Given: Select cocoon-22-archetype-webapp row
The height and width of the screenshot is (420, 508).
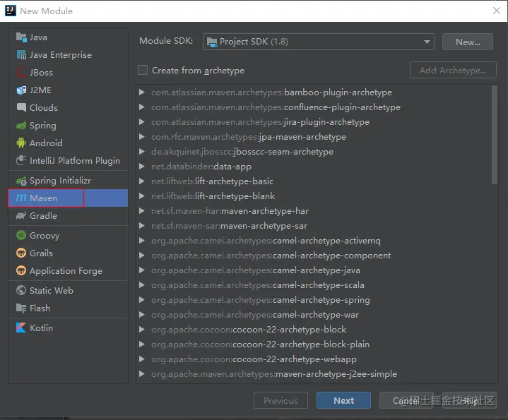Looking at the screenshot, I should point(314,359).
